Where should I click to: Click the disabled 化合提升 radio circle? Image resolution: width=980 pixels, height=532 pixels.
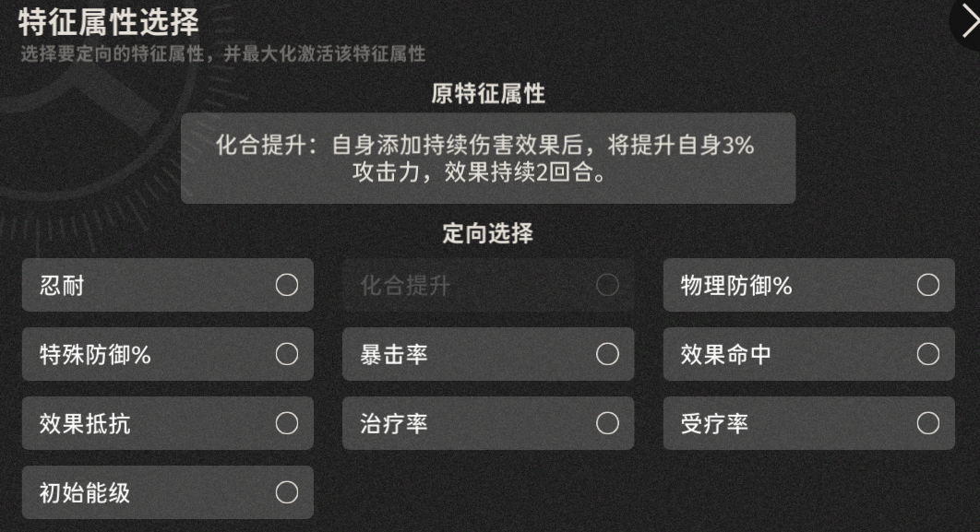tap(607, 285)
